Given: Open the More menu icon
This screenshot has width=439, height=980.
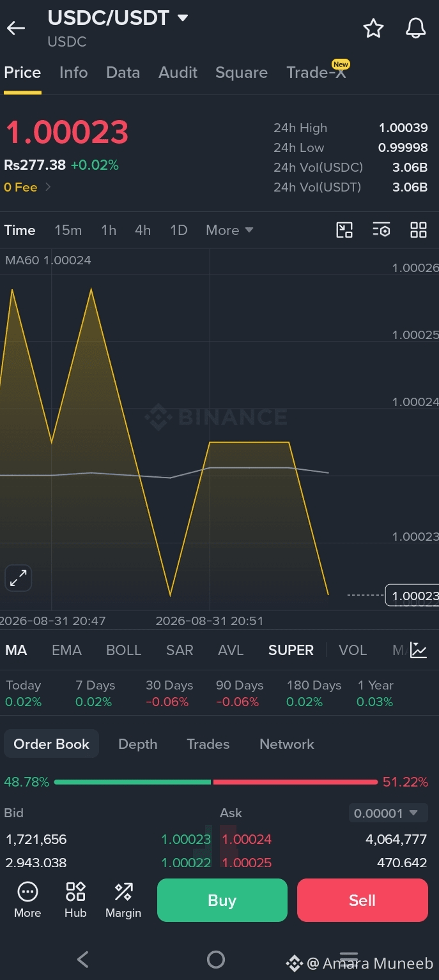Looking at the screenshot, I should coord(27,900).
